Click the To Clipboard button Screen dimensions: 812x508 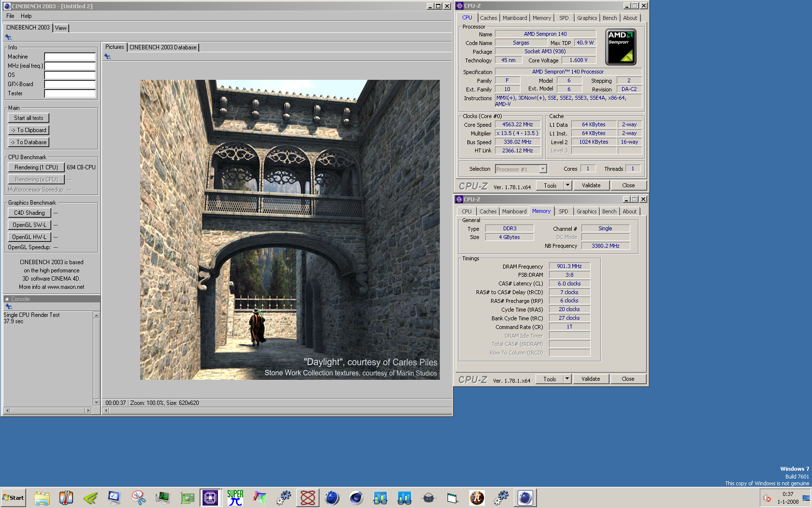[29, 130]
